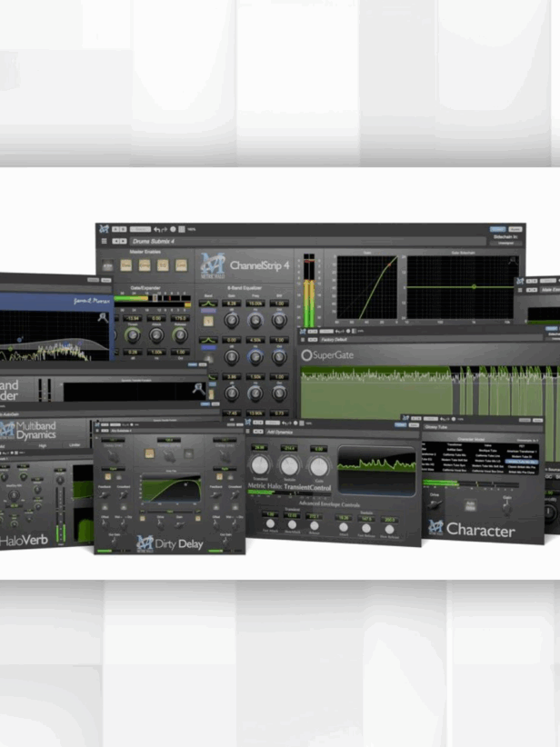Click the A/B compare buttons in ChannelStrip's toolbar
Screen dimensions: 560x747
119,229
